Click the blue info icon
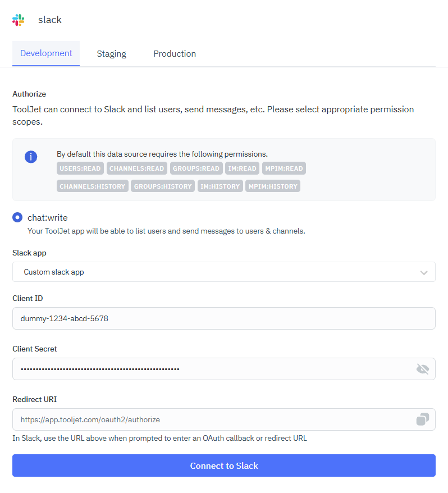 pos(31,157)
